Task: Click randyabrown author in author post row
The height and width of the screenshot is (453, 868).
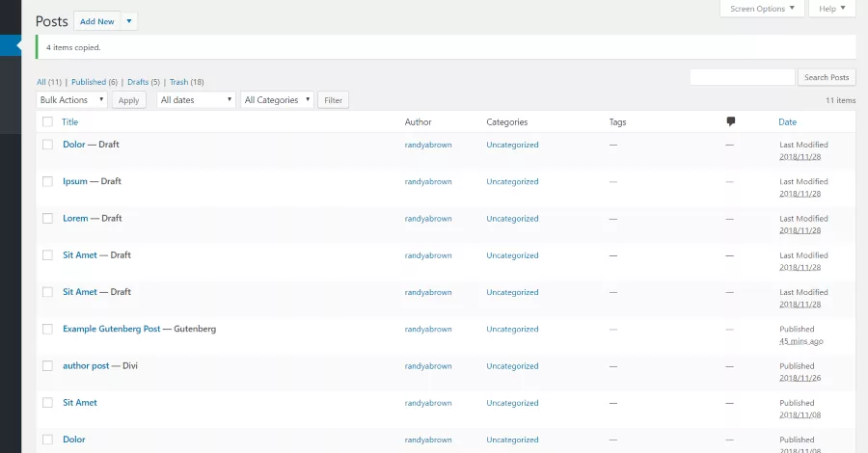Action: 428,366
